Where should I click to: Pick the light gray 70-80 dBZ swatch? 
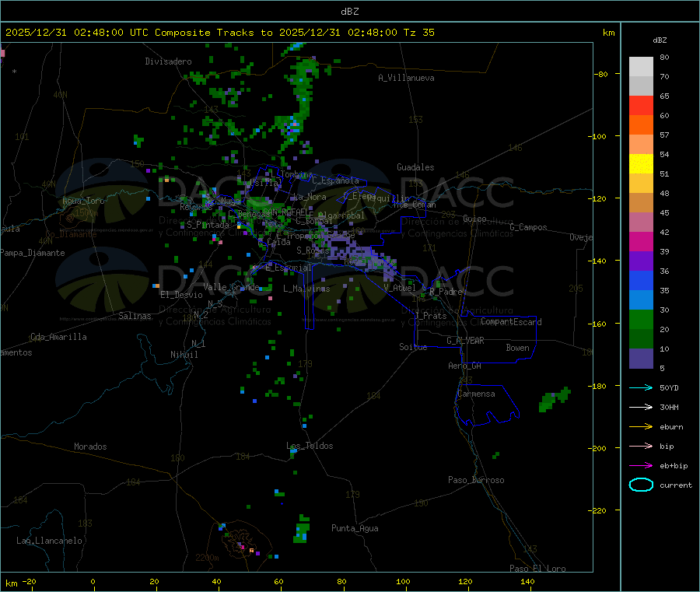point(641,67)
